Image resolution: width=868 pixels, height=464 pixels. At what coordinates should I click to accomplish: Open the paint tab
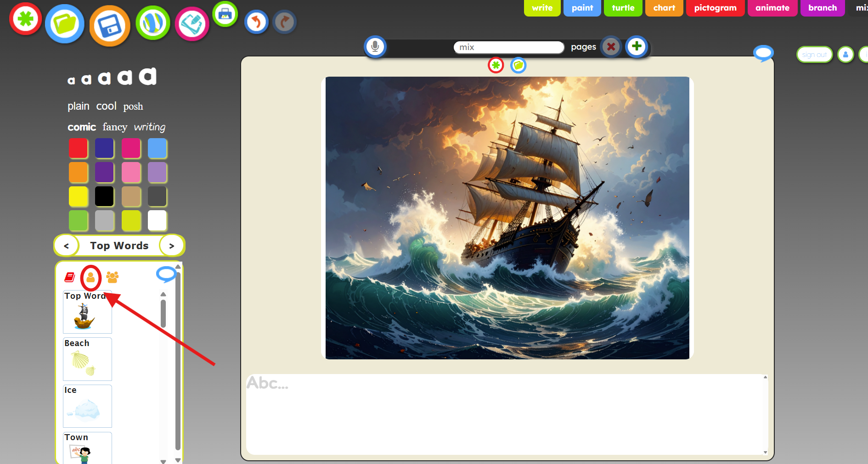pyautogui.click(x=582, y=8)
